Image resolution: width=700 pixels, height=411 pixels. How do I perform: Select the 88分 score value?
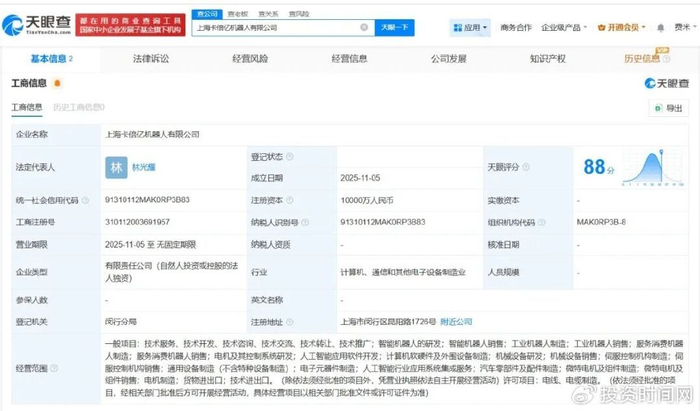[599, 167]
